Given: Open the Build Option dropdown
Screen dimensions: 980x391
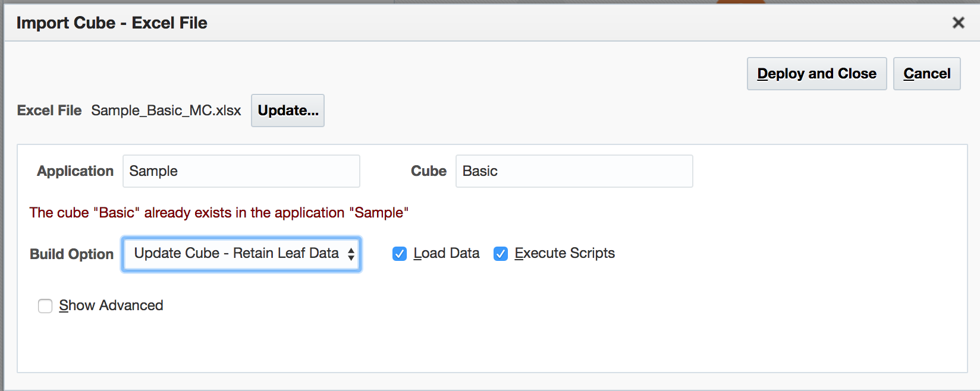Looking at the screenshot, I should pyautogui.click(x=237, y=254).
